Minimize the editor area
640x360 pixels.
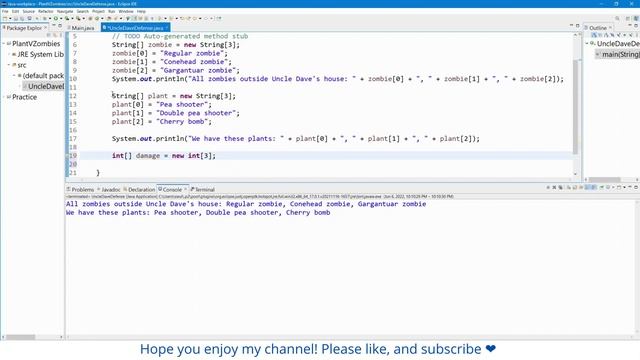(x=571, y=25)
